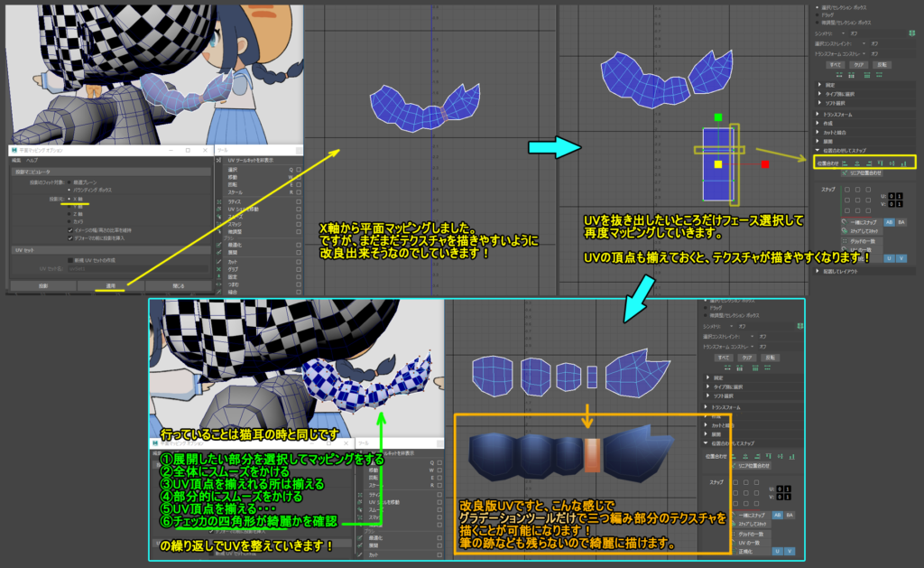924x568 pixels.
Task: Click align-center-V icon in upper 位置合わせ row
Action: coord(892,163)
